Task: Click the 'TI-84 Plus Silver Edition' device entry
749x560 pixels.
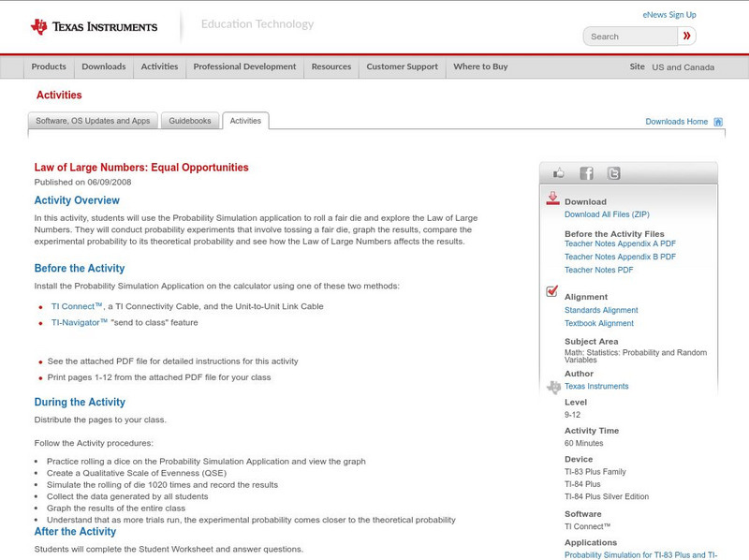Action: coord(607,496)
